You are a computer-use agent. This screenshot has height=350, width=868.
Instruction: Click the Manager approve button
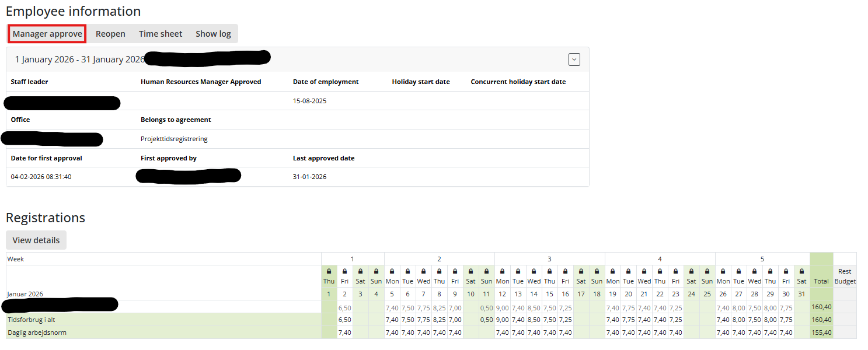point(47,34)
